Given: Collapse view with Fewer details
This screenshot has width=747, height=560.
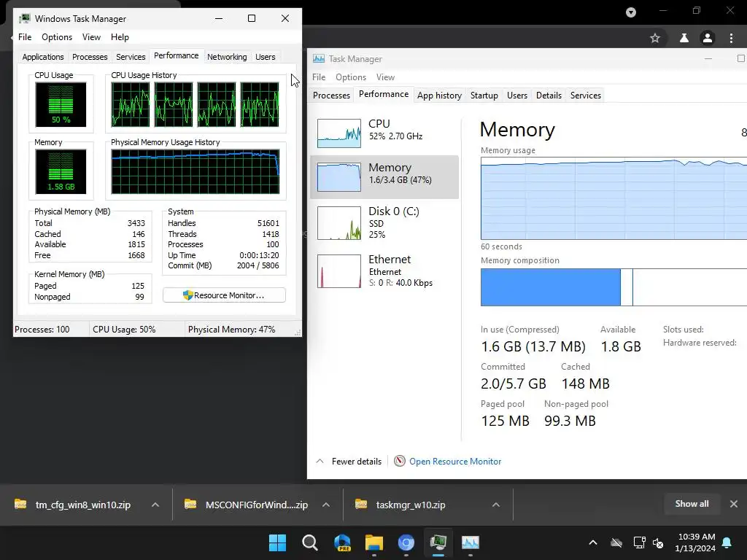Looking at the screenshot, I should click(349, 462).
